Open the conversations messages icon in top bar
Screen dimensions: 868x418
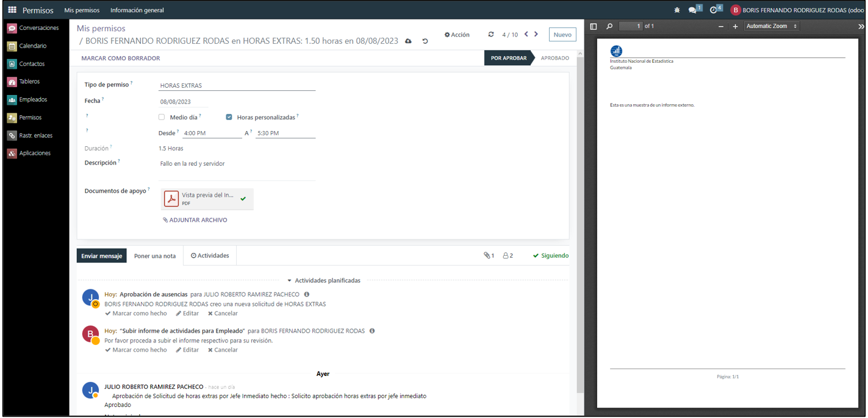point(693,10)
